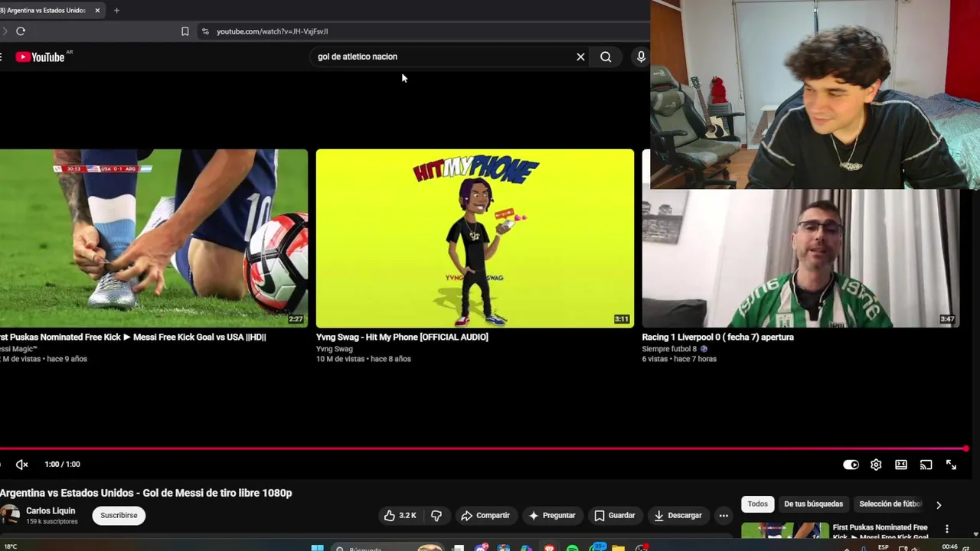Start voice search with the microphone icon
This screenshot has width=980, height=551.
point(641,57)
